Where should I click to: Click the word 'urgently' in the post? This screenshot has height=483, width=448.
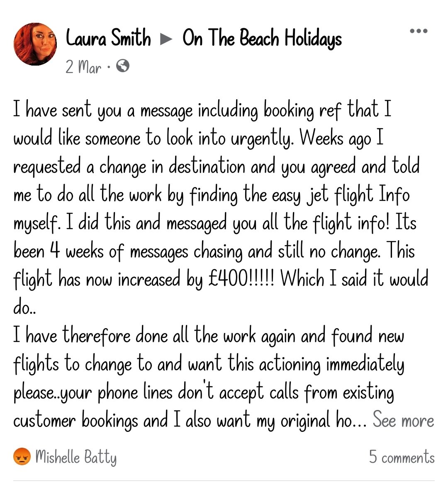pos(262,139)
